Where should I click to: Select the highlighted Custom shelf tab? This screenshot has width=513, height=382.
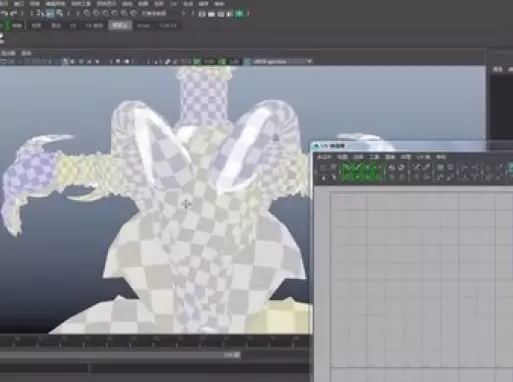point(120,25)
